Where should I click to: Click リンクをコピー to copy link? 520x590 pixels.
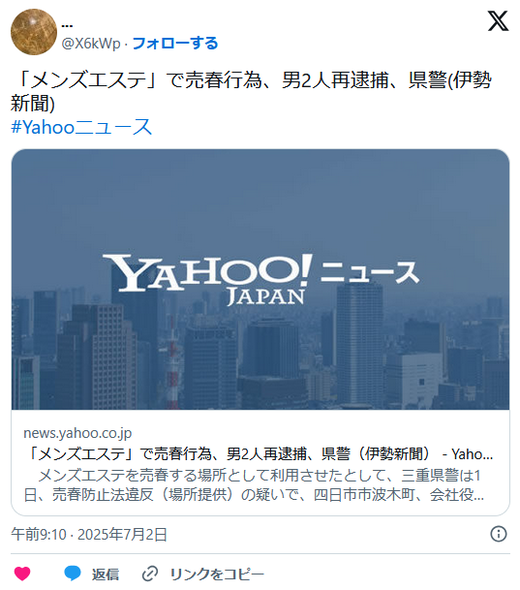[217, 574]
